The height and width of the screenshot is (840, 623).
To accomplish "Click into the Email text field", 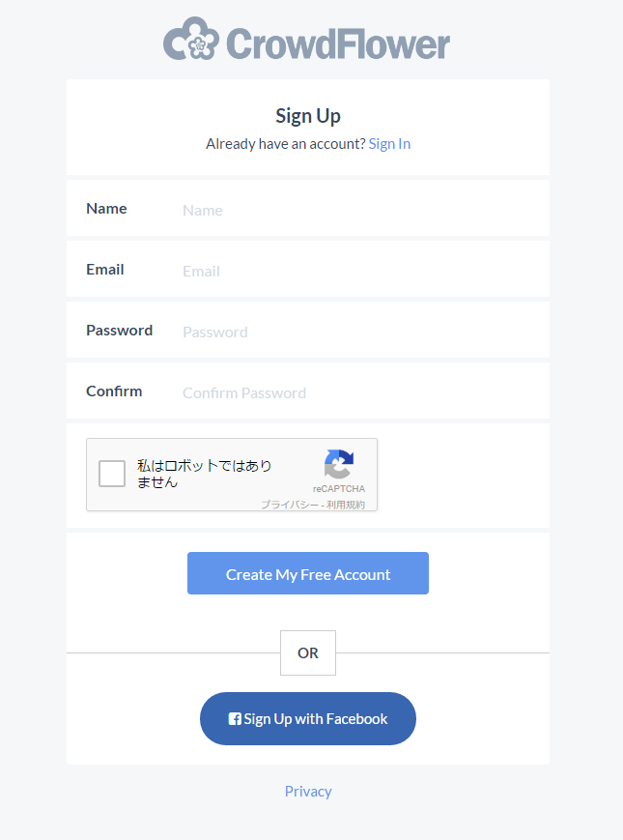I will (357, 271).
